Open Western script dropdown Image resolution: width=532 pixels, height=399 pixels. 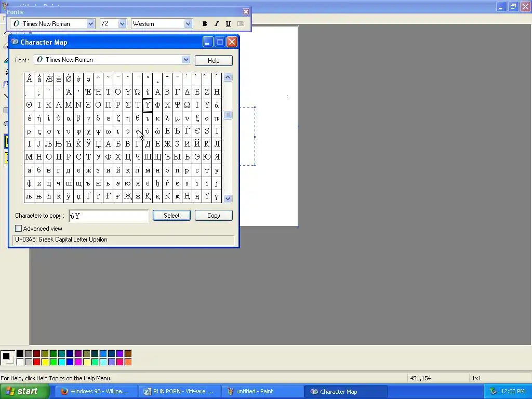pyautogui.click(x=188, y=24)
